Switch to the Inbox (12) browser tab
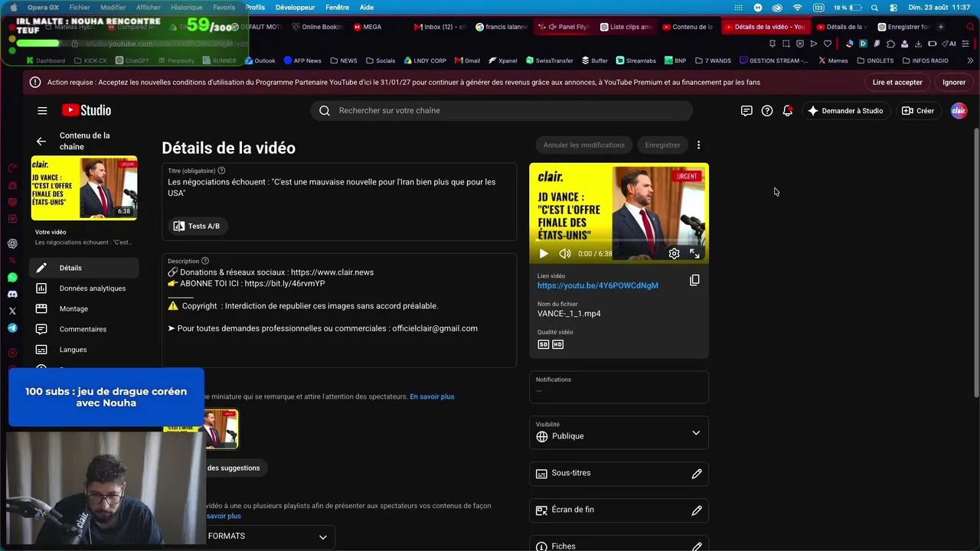Screen dimensions: 980x551 tap(439, 27)
